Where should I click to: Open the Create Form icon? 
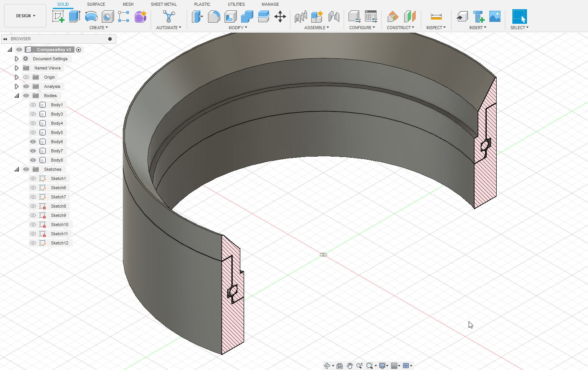point(140,17)
